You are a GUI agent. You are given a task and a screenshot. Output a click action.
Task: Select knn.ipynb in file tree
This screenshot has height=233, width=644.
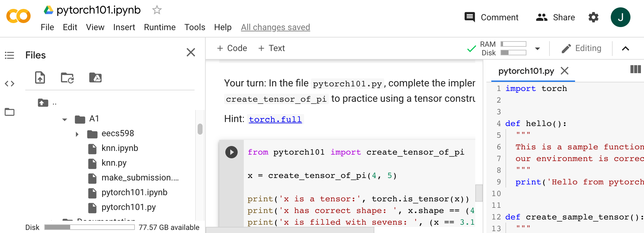113,148
